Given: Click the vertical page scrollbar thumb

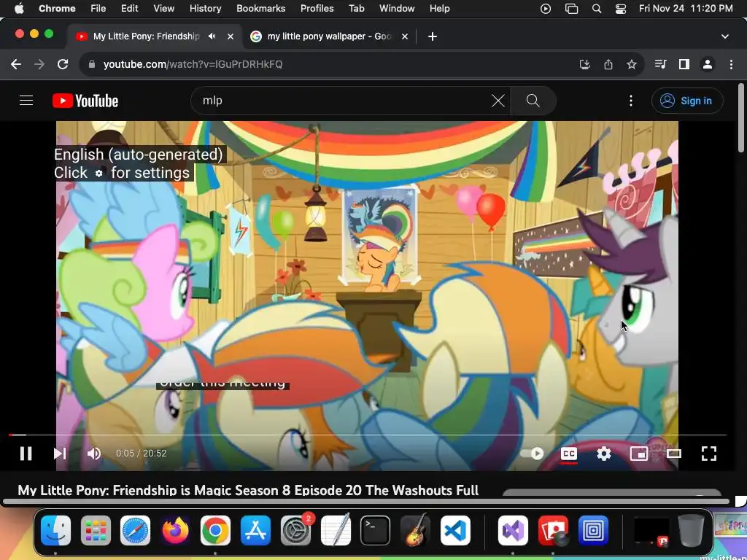Looking at the screenshot, I should (741, 117).
